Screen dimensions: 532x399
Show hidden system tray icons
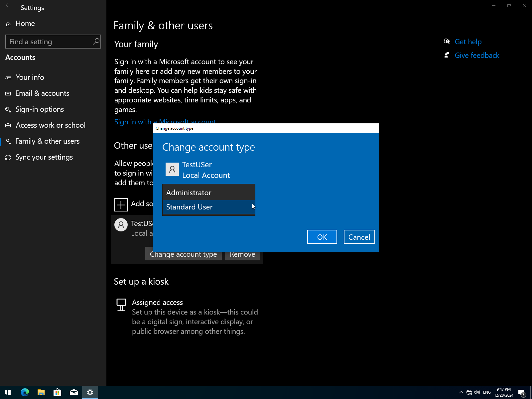click(461, 392)
